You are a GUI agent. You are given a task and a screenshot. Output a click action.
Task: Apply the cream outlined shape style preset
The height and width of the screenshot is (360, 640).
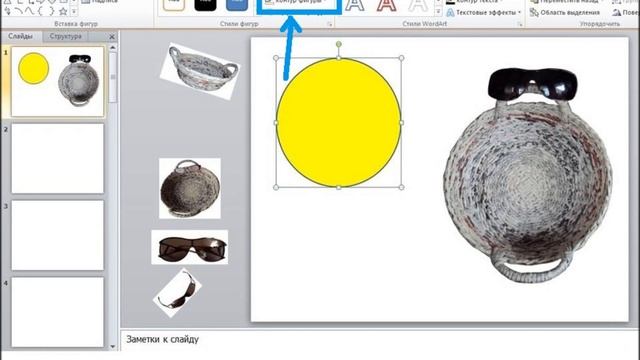pos(174,5)
